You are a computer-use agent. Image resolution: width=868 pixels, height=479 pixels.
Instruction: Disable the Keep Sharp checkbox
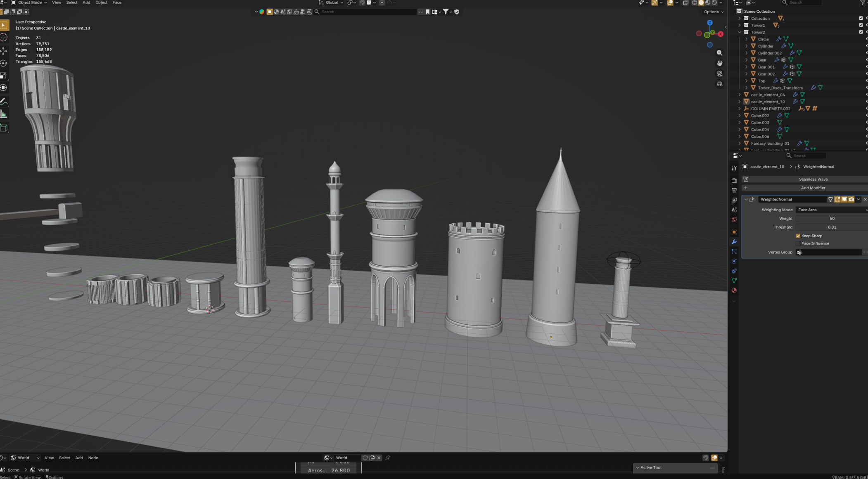(798, 236)
